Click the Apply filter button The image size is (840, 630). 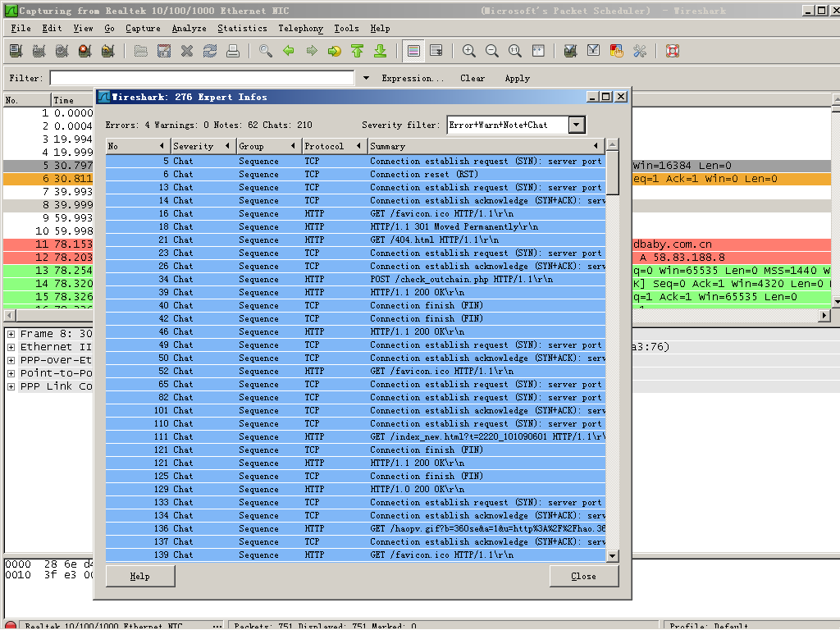518,78
